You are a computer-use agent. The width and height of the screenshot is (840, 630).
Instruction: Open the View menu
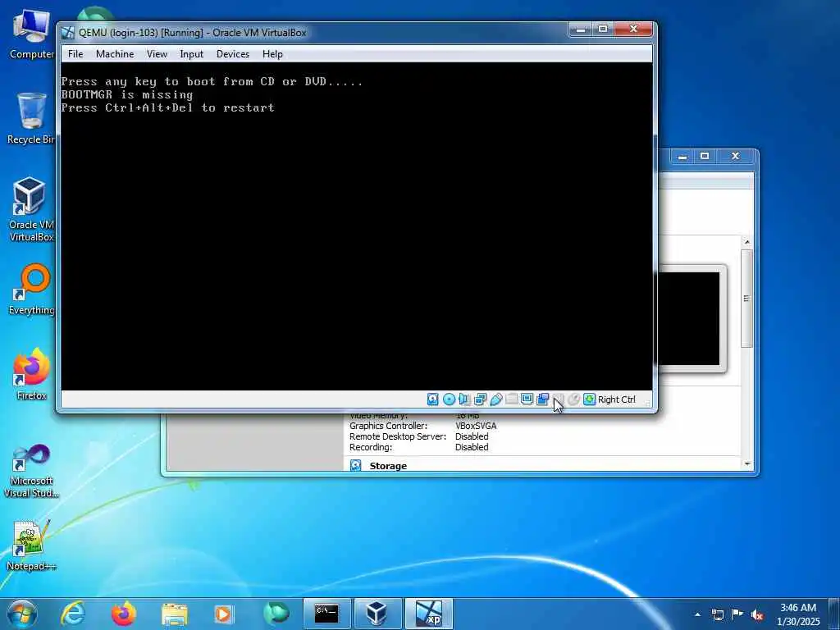(x=157, y=54)
